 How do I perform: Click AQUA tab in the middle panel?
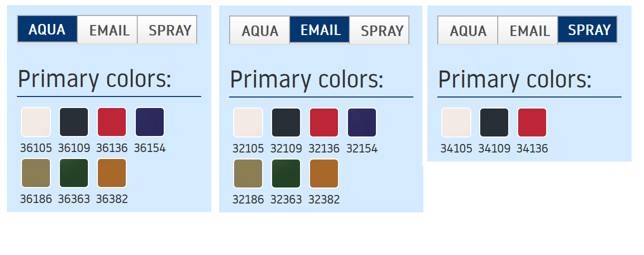pos(260,30)
